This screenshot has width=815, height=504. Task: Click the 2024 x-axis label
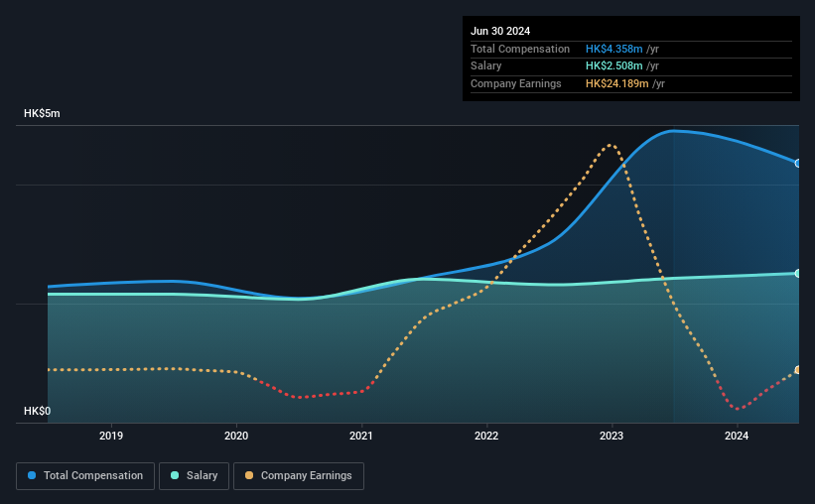(737, 436)
